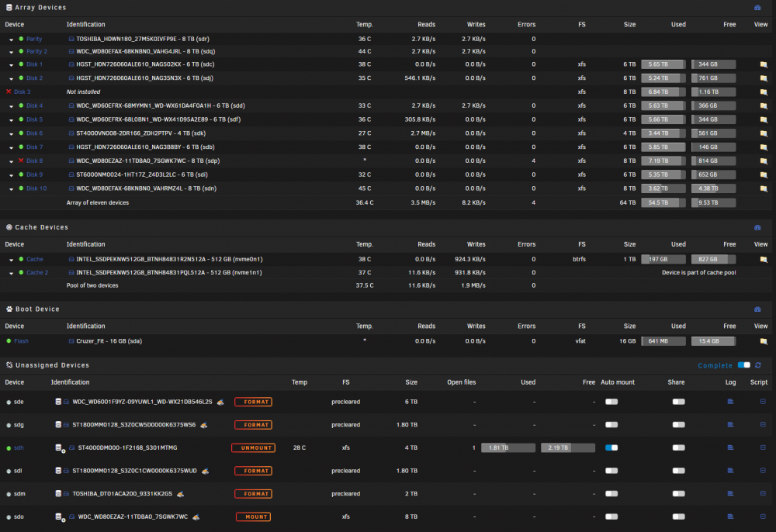776x532 pixels.
Task: Click the MOUNT button for sdo
Action: pos(254,516)
